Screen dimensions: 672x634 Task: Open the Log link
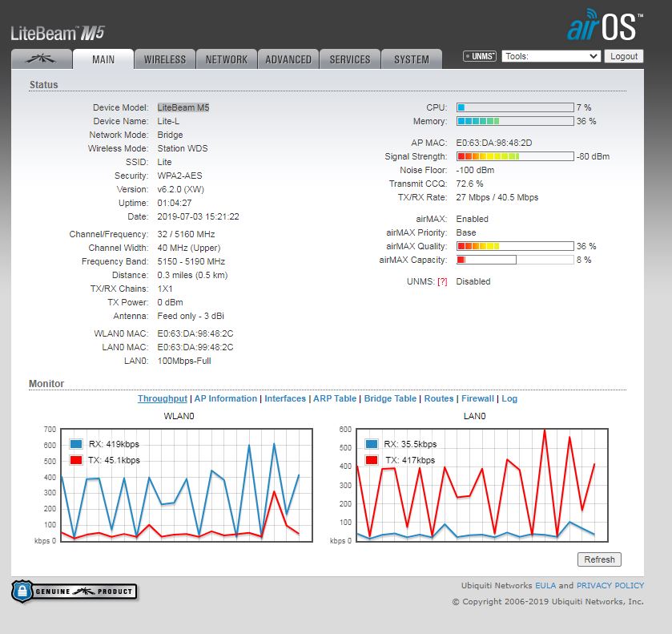pos(509,398)
